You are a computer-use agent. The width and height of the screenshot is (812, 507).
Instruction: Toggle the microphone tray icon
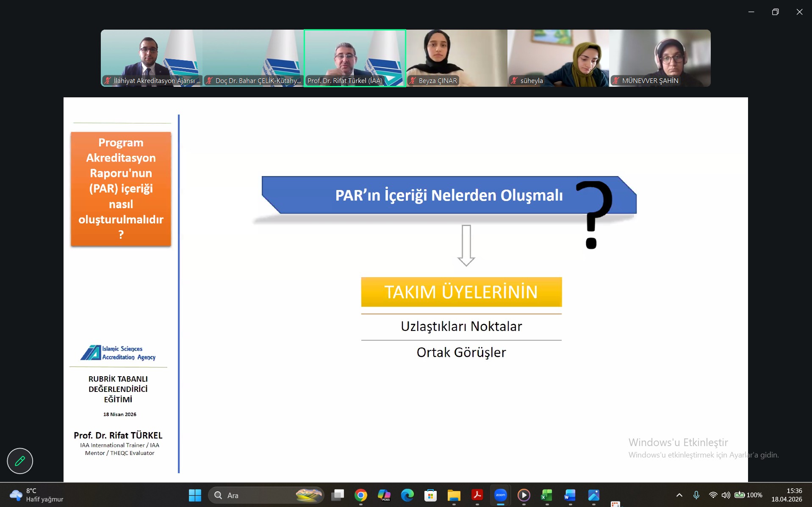tap(696, 495)
